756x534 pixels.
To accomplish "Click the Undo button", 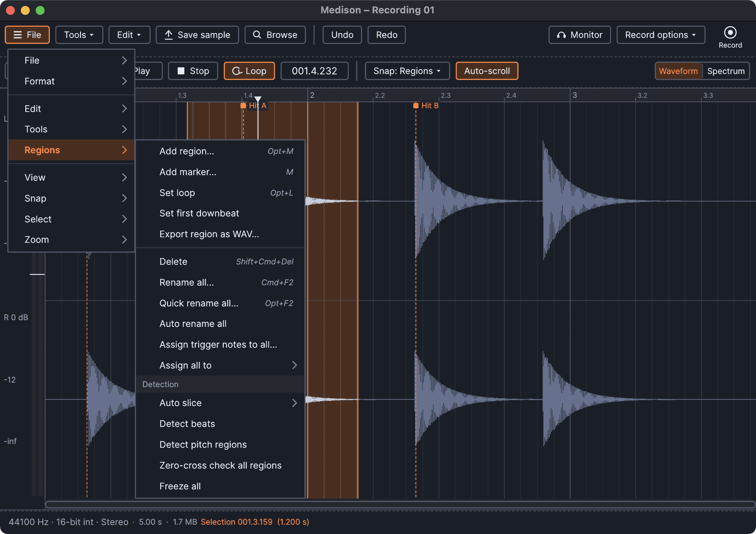I will 342,35.
